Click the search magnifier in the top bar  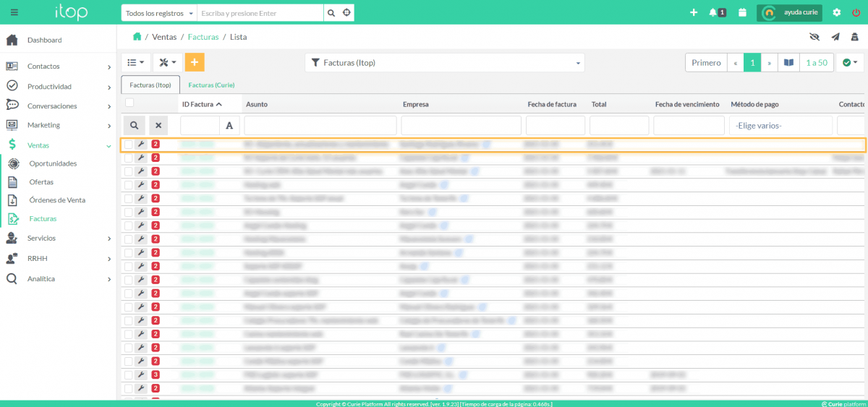pyautogui.click(x=331, y=13)
